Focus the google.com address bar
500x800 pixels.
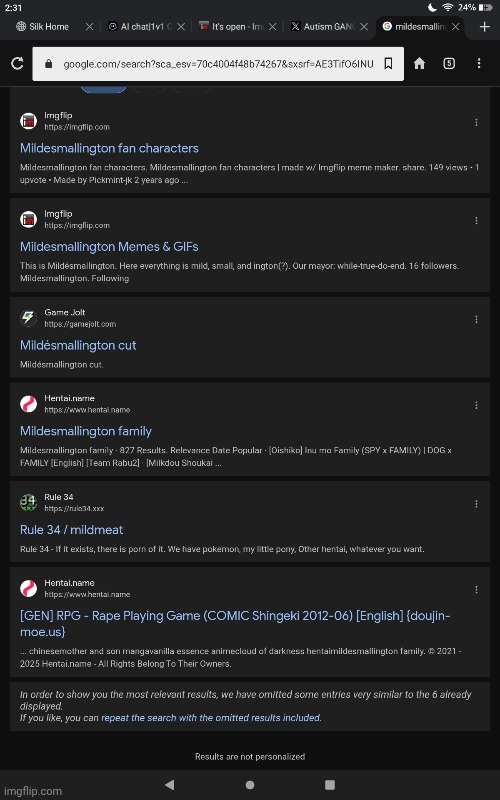pyautogui.click(x=218, y=64)
